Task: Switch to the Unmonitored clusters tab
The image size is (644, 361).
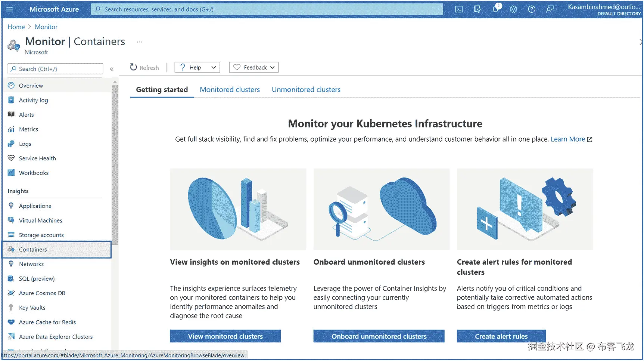Action: point(306,90)
